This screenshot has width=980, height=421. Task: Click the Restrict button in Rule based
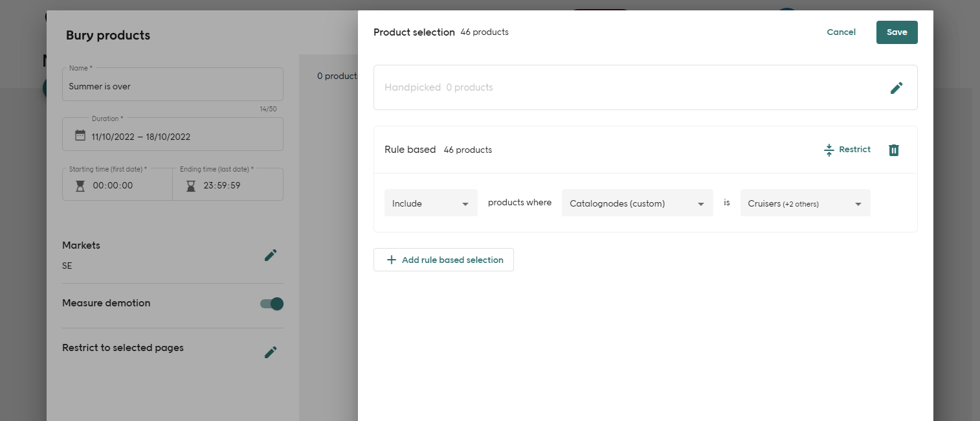(847, 150)
